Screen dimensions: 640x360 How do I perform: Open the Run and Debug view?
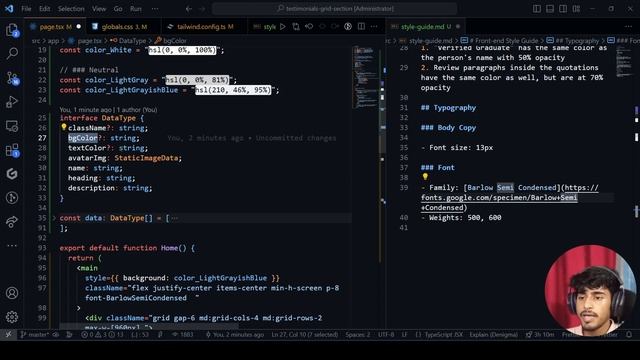click(12, 102)
